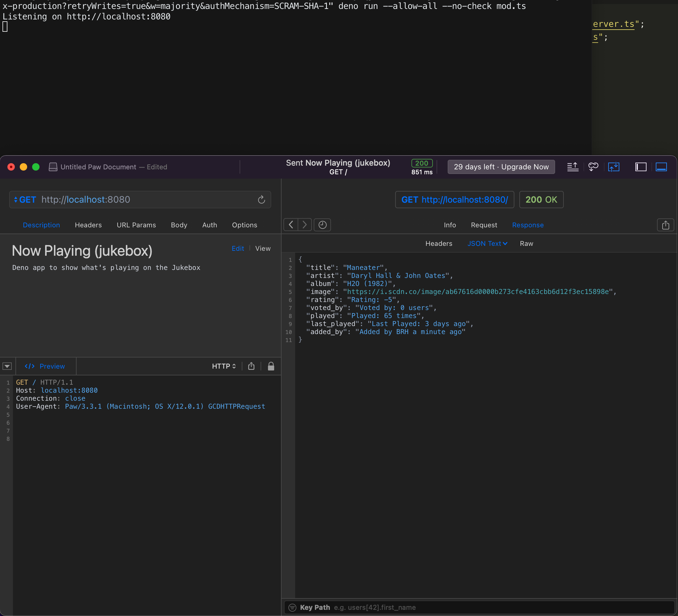This screenshot has width=678, height=616.
Task: Open the GET method dropdown
Action: tap(25, 199)
